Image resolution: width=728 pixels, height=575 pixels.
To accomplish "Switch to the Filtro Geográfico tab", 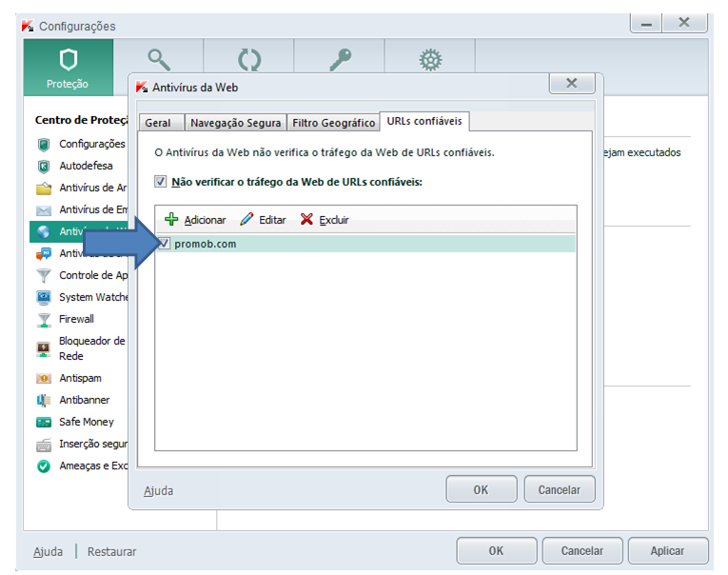I will pyautogui.click(x=333, y=123).
